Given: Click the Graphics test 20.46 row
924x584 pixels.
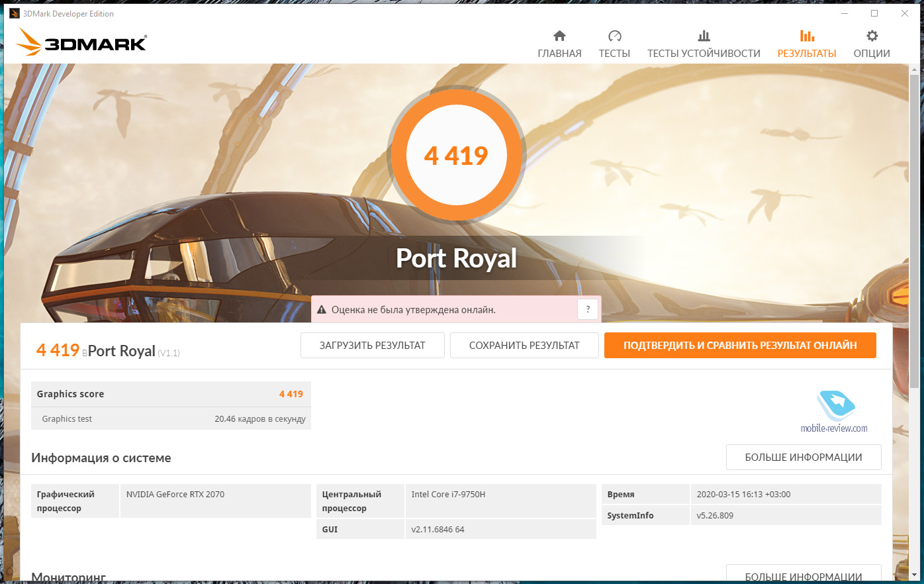Looking at the screenshot, I should pyautogui.click(x=171, y=418).
